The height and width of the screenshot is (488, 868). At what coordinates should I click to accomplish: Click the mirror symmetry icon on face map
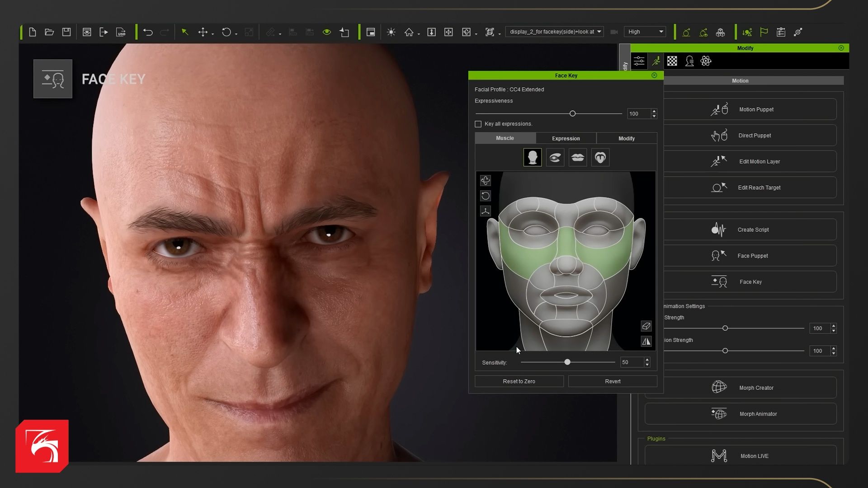coord(646,342)
